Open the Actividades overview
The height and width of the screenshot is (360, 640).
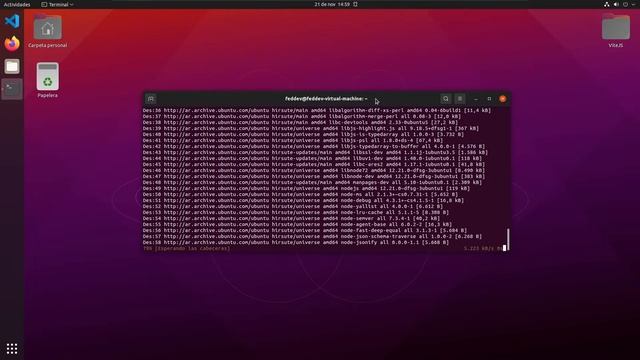[17, 4]
